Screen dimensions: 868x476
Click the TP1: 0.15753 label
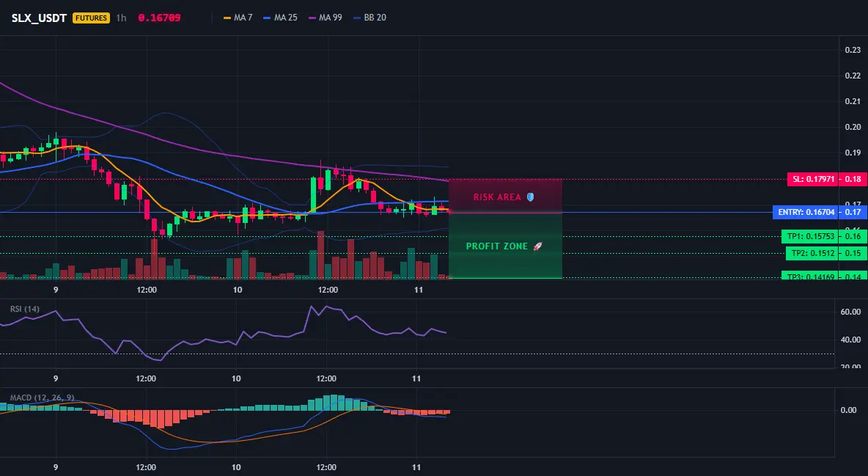click(810, 237)
